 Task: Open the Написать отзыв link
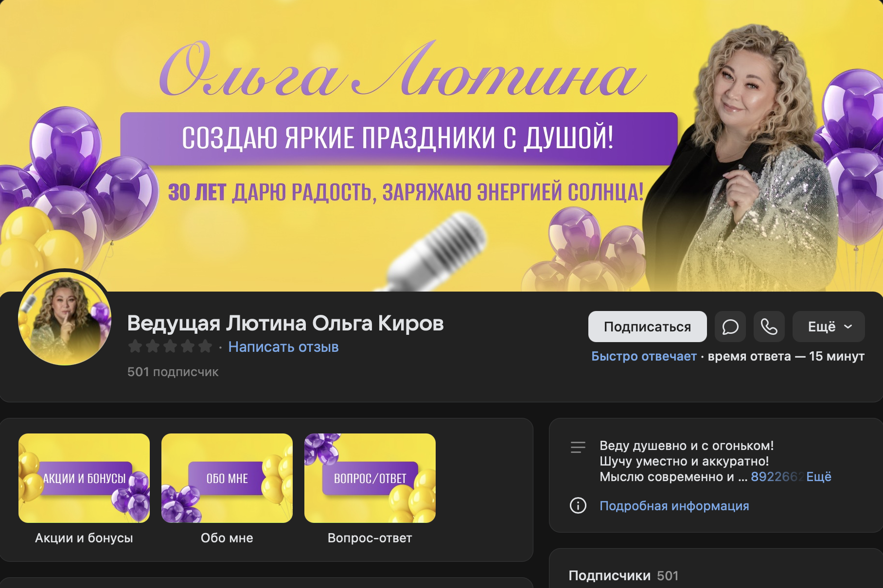[283, 347]
